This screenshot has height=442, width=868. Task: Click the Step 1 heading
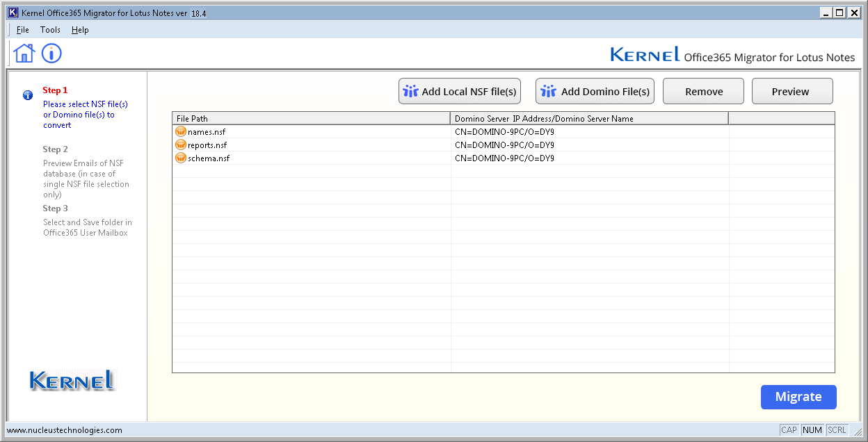[x=55, y=90]
